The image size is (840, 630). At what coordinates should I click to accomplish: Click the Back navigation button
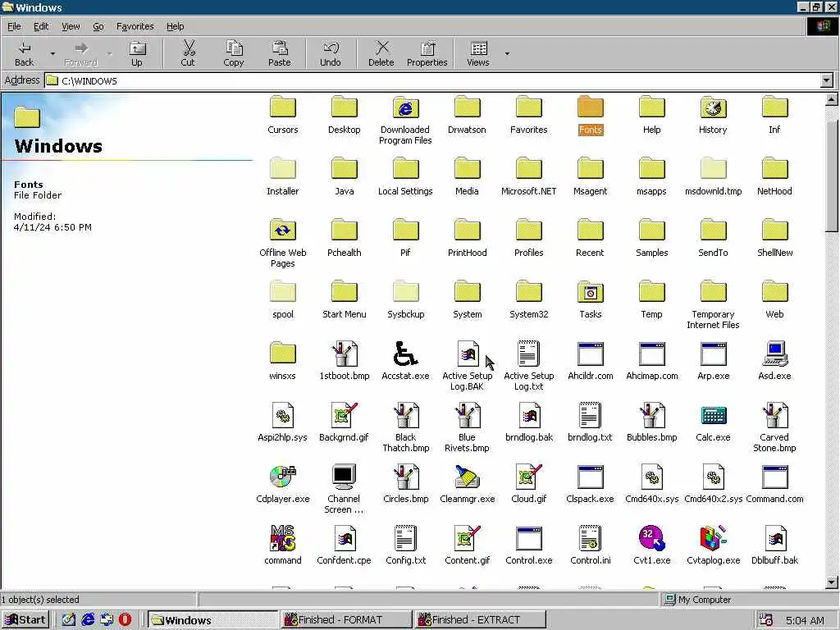coord(24,53)
